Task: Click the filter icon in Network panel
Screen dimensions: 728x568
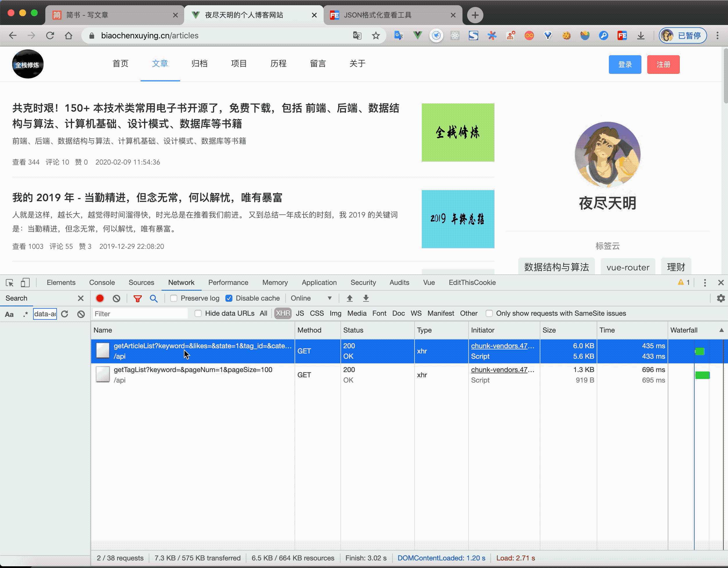Action: coord(137,298)
